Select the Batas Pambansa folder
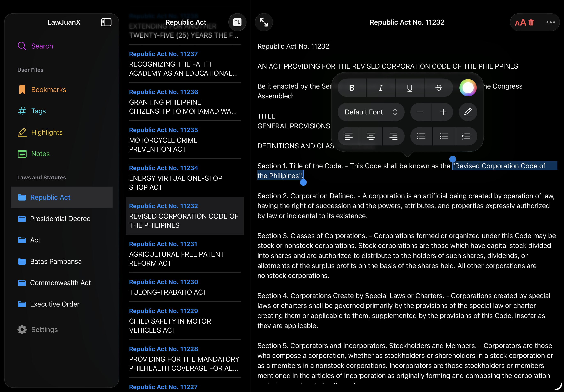564x392 pixels. click(61, 261)
